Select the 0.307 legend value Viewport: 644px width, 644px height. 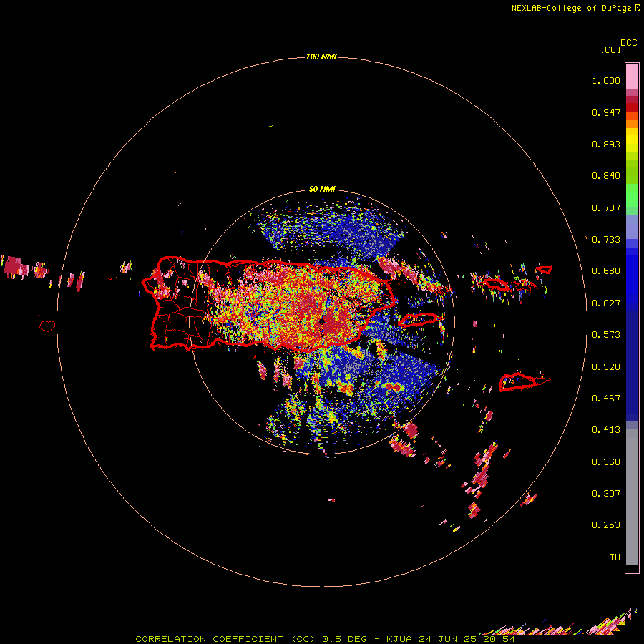(x=606, y=493)
